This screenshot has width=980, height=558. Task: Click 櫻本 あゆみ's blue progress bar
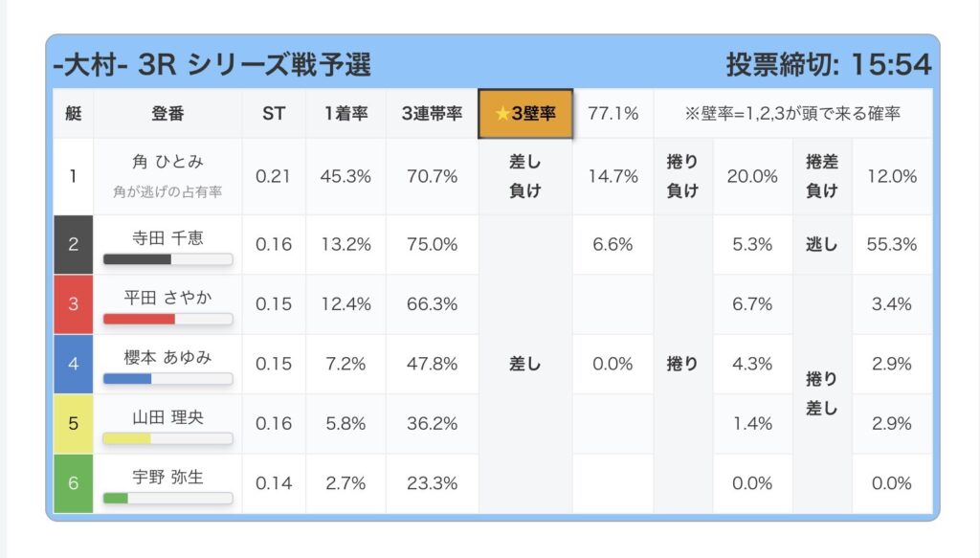coord(167,378)
